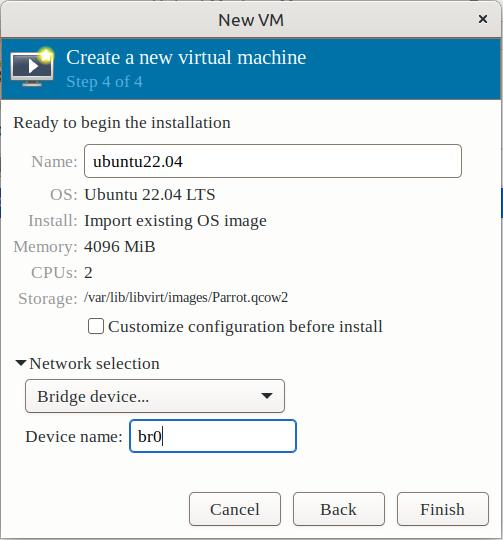Click the Install value Import existing OS image
Screen dimensions: 503x540
pyautogui.click(x=175, y=221)
